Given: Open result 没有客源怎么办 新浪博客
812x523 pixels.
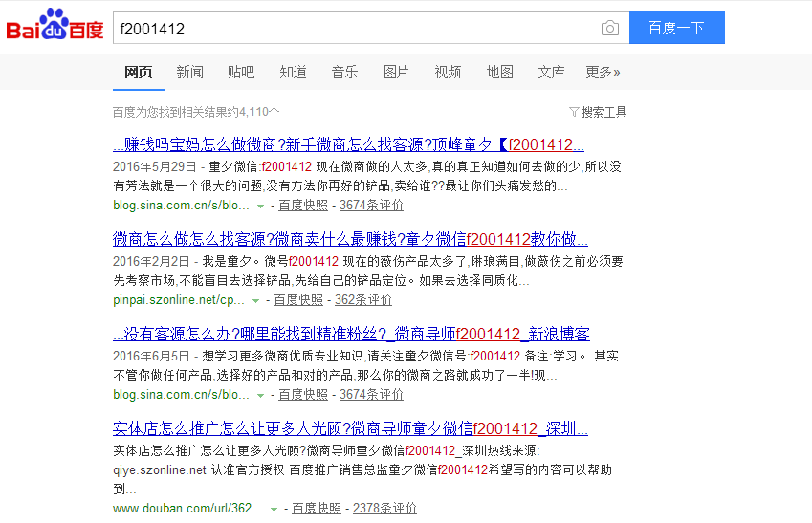Looking at the screenshot, I should tap(351, 334).
